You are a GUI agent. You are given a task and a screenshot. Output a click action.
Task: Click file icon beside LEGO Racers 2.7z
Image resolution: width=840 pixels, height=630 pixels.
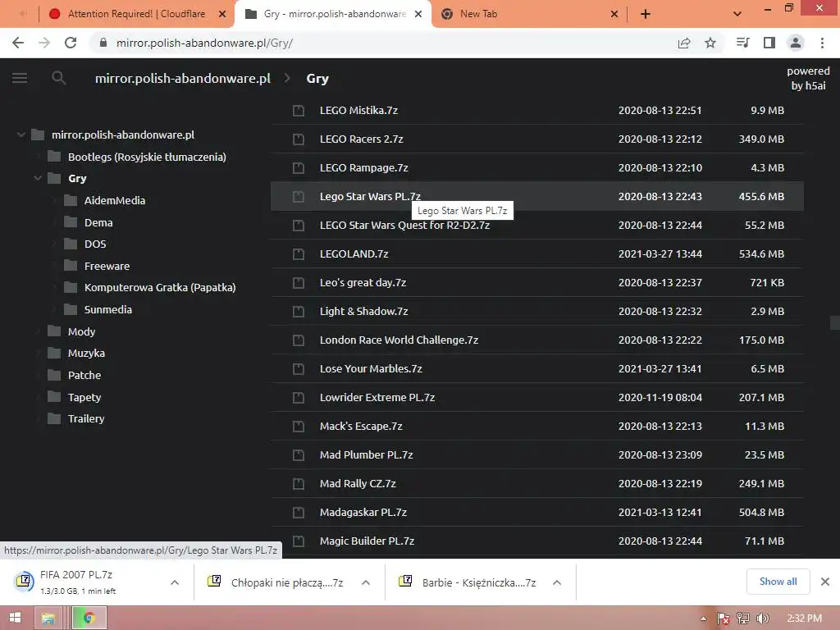pos(299,139)
